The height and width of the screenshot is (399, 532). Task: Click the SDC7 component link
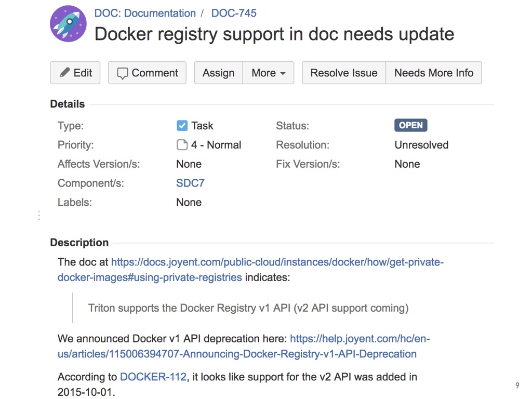point(190,183)
